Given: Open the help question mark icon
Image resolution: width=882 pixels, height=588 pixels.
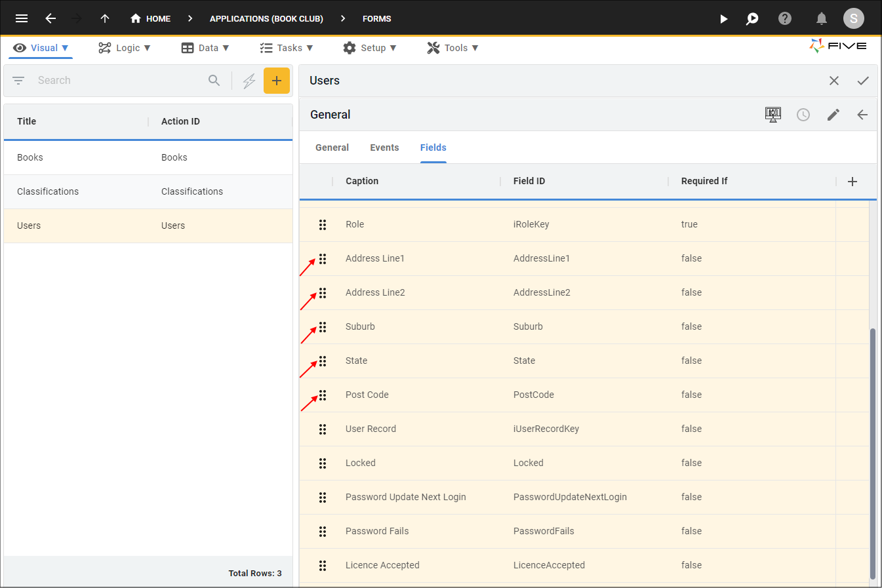Looking at the screenshot, I should (x=785, y=18).
